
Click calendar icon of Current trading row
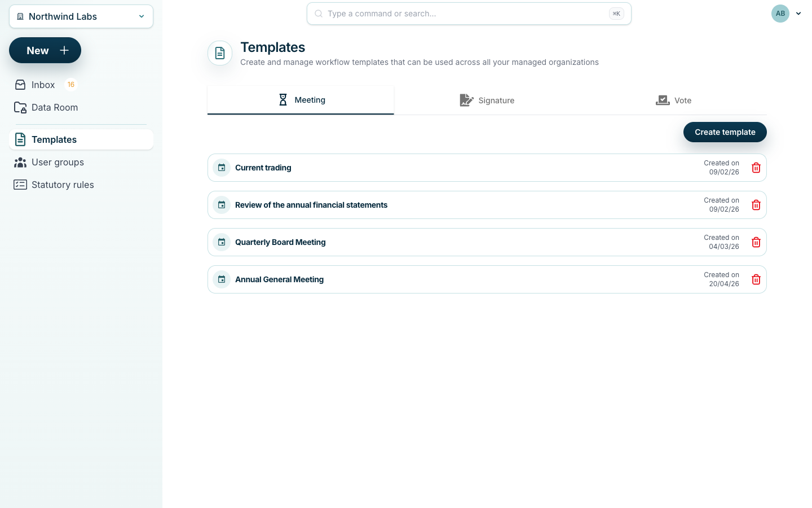pos(222,168)
